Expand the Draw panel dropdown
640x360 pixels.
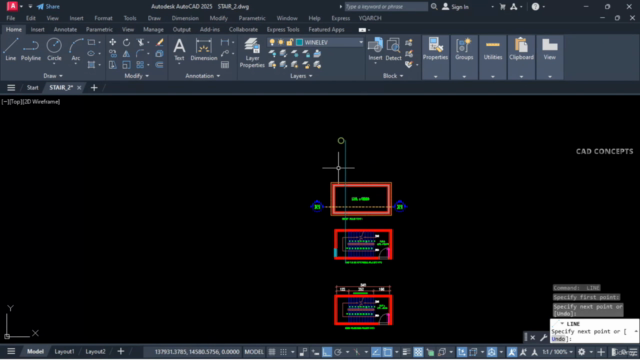pyautogui.click(x=53, y=76)
